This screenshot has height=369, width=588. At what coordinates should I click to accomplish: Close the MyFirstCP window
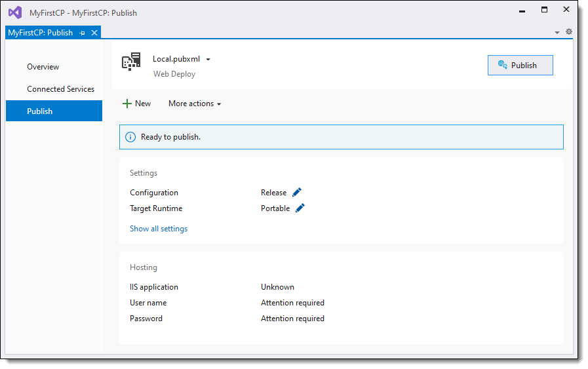pos(566,9)
